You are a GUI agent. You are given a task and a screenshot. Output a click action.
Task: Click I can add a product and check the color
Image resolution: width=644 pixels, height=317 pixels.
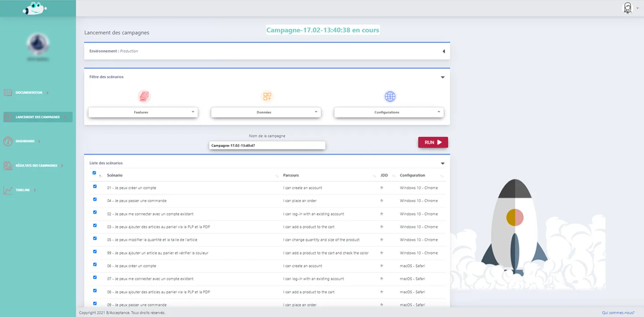point(326,253)
